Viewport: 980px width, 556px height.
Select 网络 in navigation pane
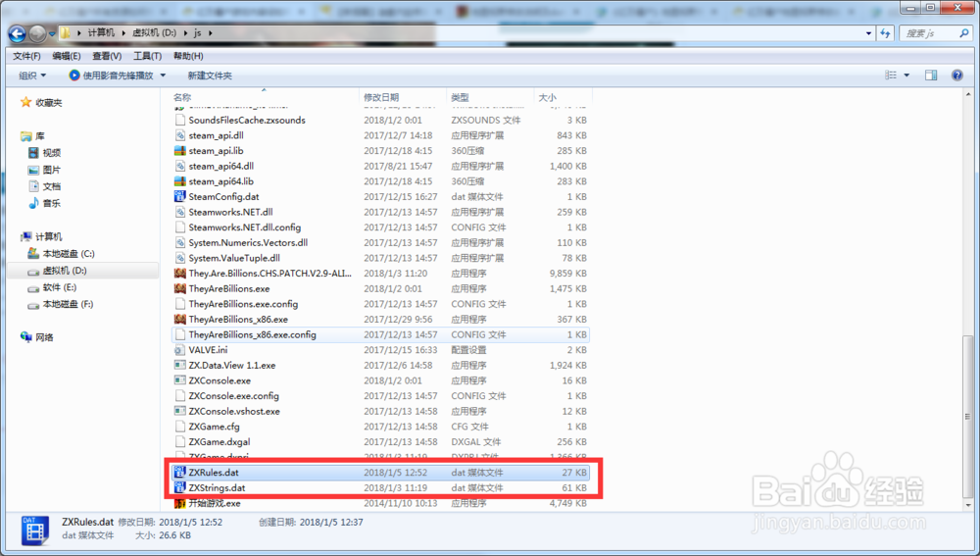[44, 337]
